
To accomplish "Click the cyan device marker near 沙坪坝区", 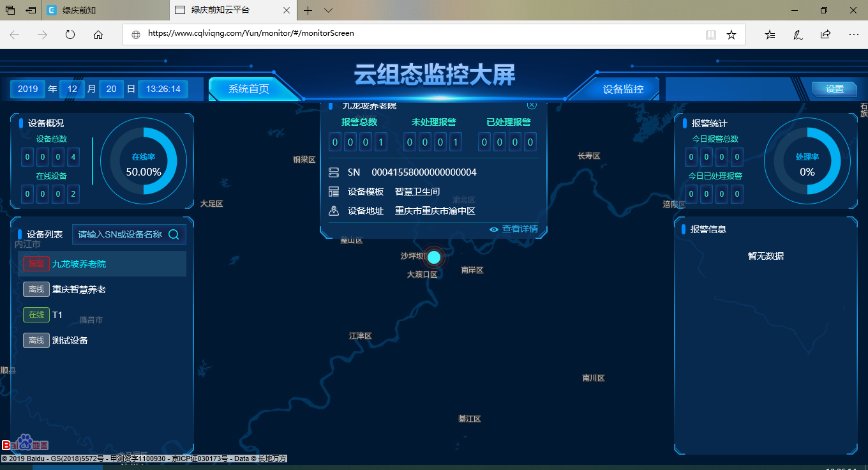I will tap(434, 257).
